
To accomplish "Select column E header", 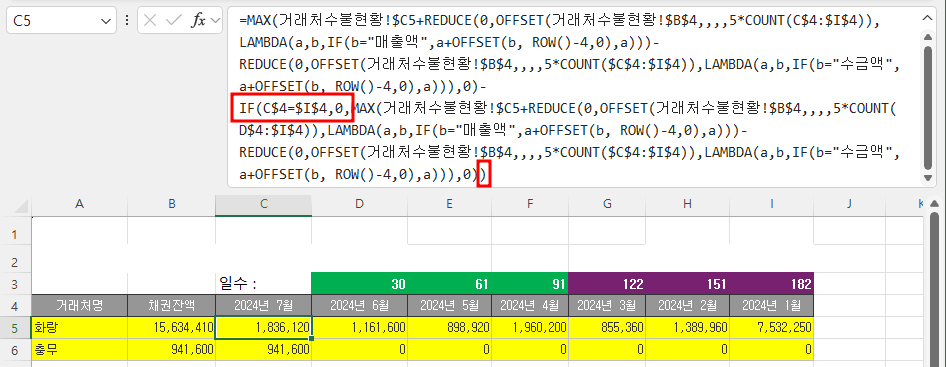I will pyautogui.click(x=449, y=205).
